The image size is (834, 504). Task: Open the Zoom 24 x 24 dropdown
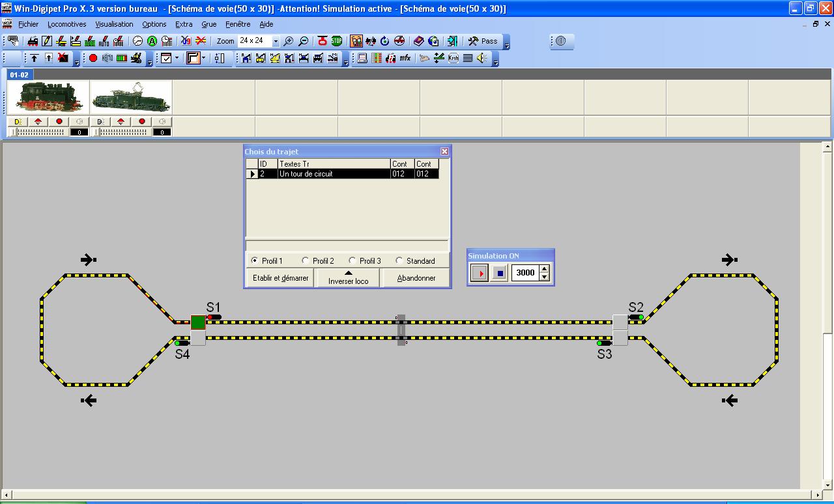click(274, 40)
